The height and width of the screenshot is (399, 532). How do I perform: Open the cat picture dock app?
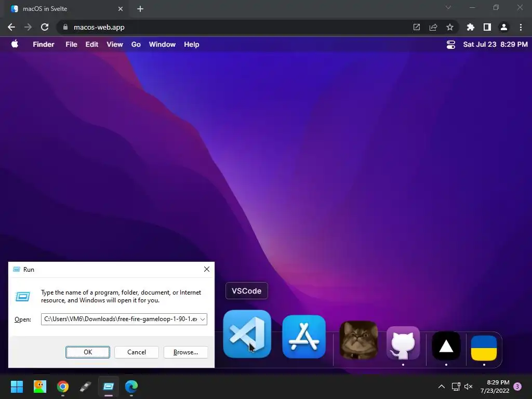358,340
